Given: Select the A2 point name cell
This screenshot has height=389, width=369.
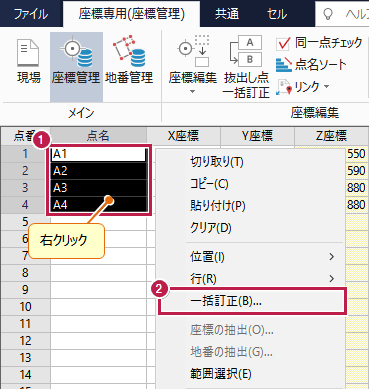Looking at the screenshot, I should coord(99,171).
